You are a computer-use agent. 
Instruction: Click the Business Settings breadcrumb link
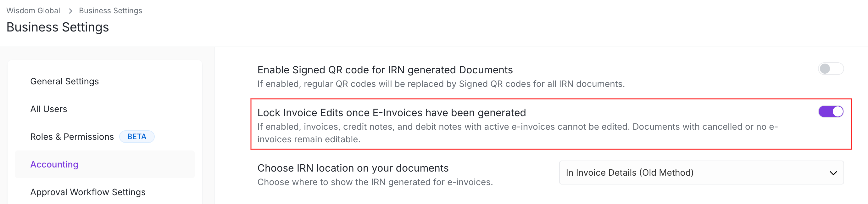click(x=110, y=11)
